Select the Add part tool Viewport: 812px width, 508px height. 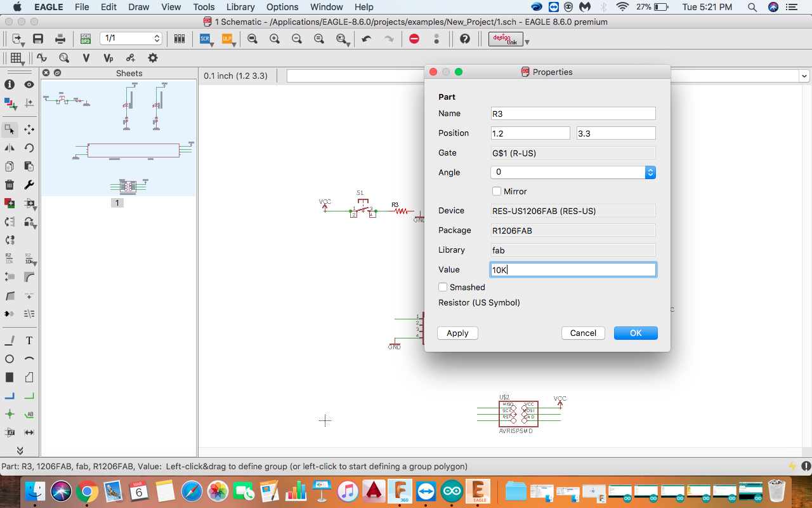coord(10,203)
